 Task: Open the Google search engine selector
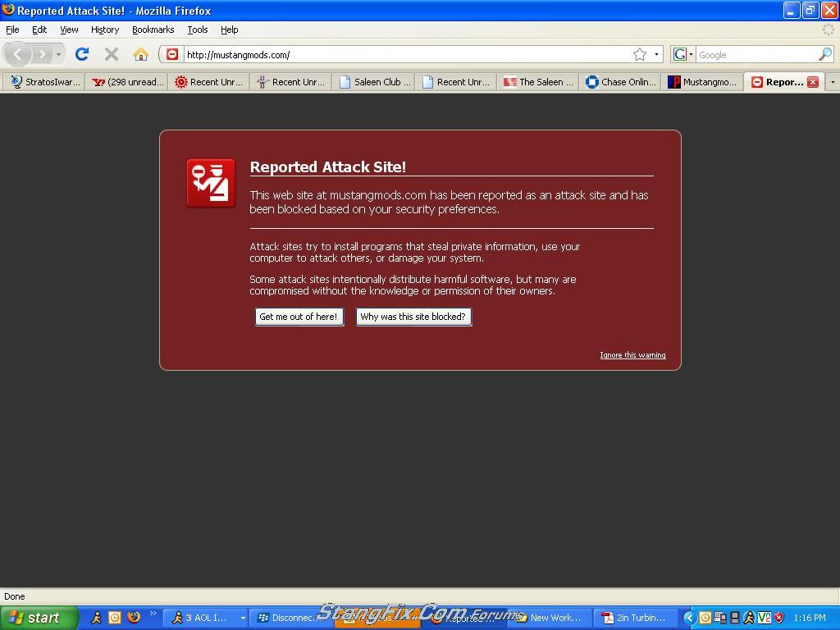click(683, 54)
